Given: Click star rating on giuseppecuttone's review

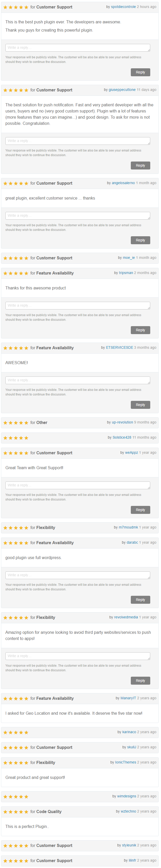Looking at the screenshot, I should point(16,90).
